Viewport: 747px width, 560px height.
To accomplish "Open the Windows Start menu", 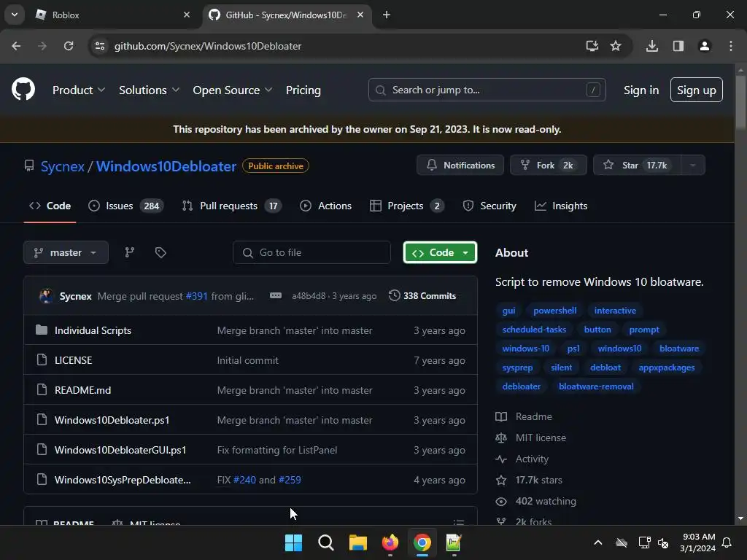I will [x=293, y=542].
